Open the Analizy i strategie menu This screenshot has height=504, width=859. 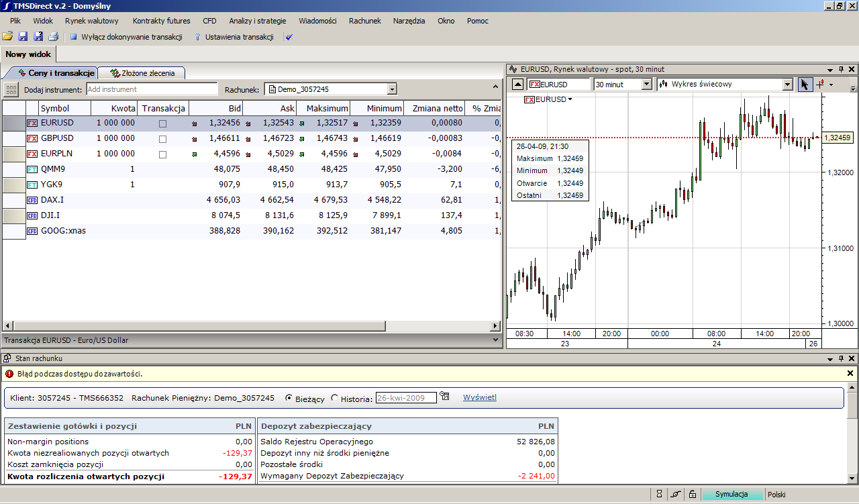coord(258,21)
